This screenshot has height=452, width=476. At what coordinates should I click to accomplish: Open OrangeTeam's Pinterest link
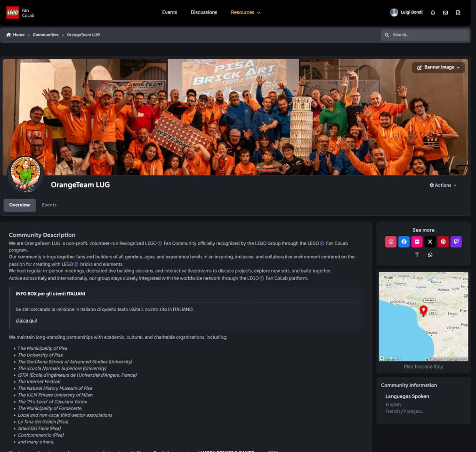443,242
